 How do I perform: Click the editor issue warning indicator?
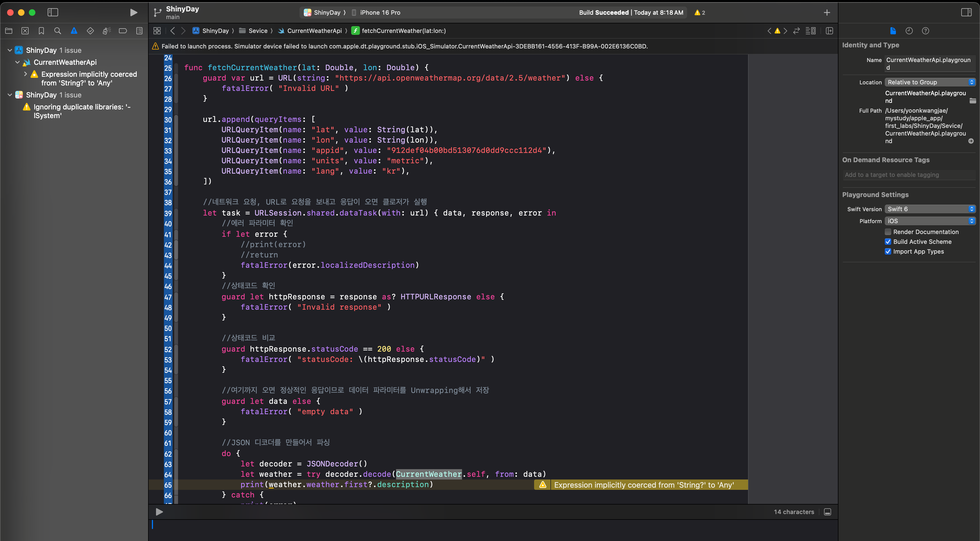tap(777, 31)
